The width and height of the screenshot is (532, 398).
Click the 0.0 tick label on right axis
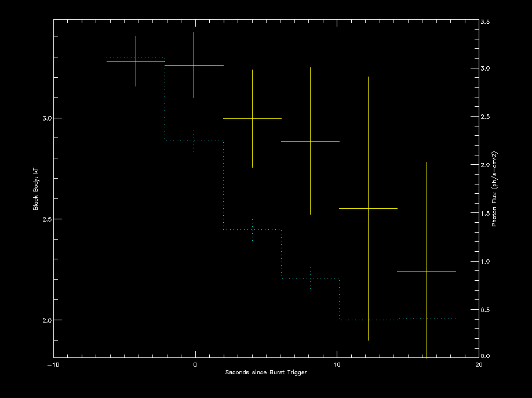[486, 357]
